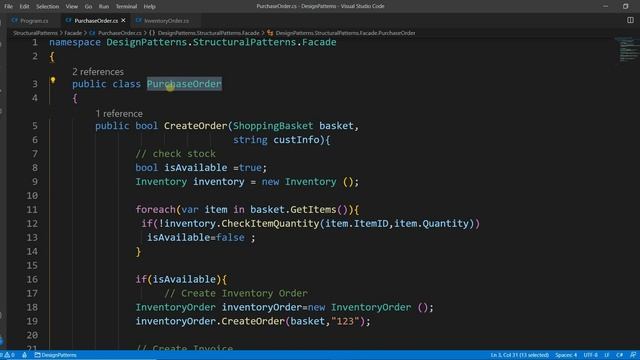Image resolution: width=640 pixels, height=360 pixels.
Task: Click the ShoppingBasket type on line 5
Action: 273,126
